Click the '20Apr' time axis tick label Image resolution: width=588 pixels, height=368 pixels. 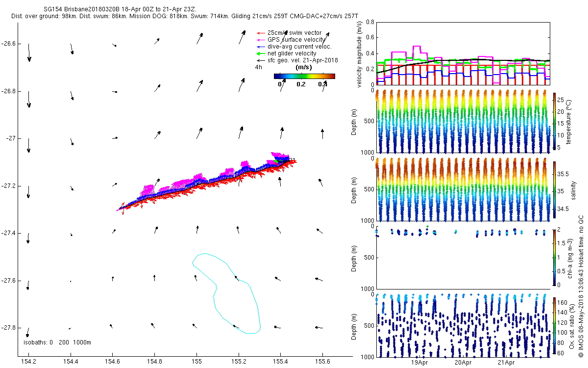pos(464,363)
